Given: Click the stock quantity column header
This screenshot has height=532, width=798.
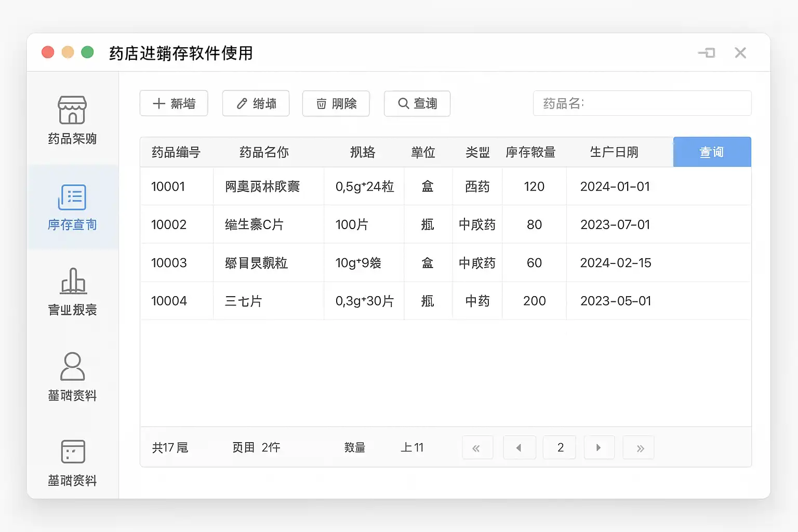Looking at the screenshot, I should [x=530, y=152].
